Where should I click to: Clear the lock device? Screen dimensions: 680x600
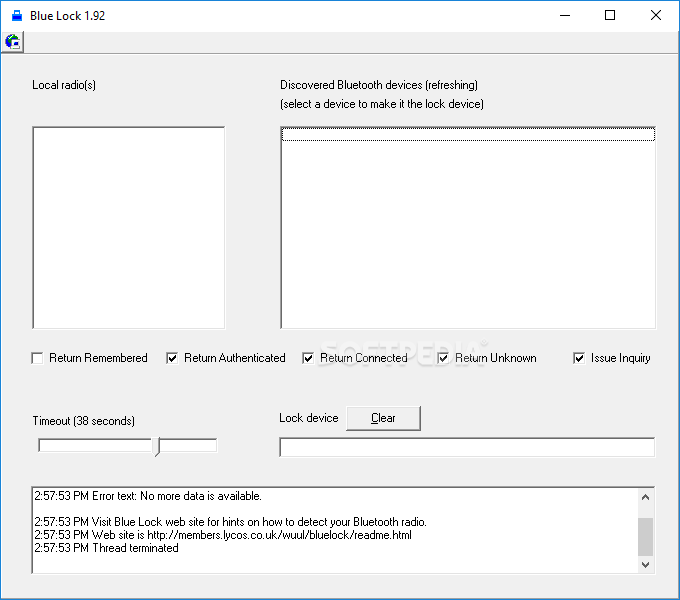[383, 418]
